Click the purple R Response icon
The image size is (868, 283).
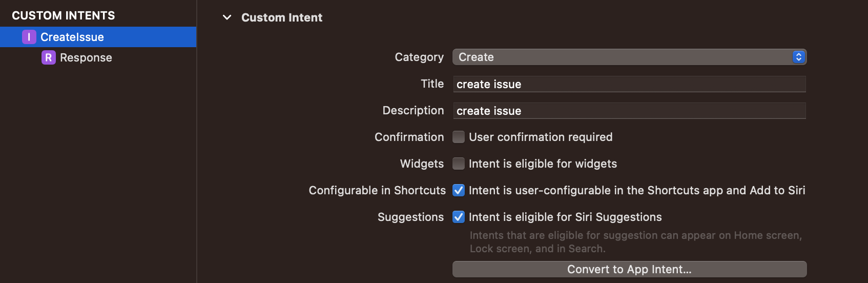coord(48,57)
